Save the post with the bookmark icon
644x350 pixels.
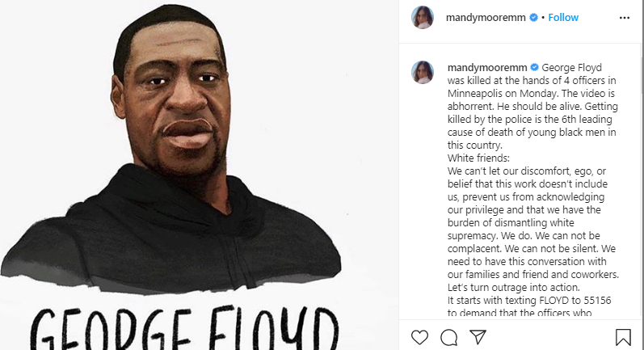(623, 337)
